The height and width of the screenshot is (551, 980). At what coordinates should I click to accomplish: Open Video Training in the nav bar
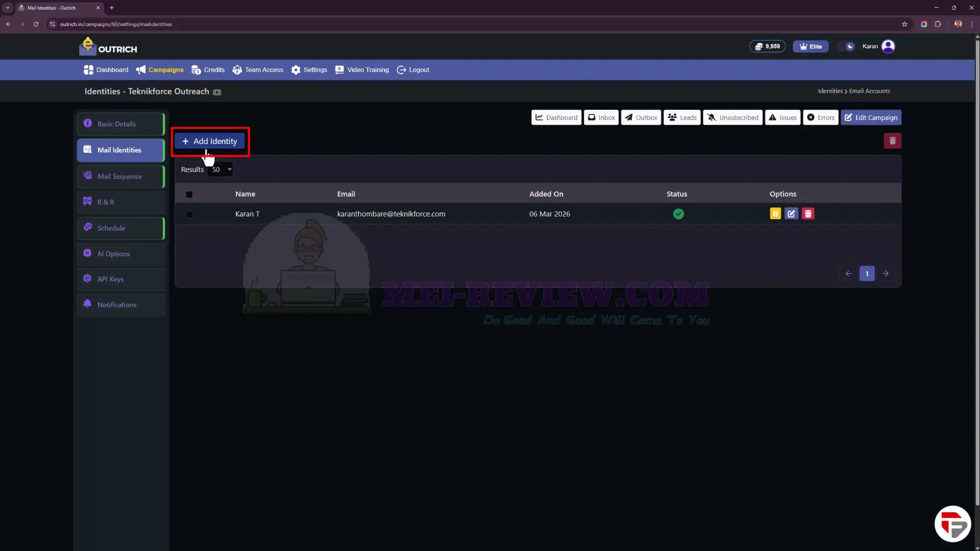pos(362,70)
